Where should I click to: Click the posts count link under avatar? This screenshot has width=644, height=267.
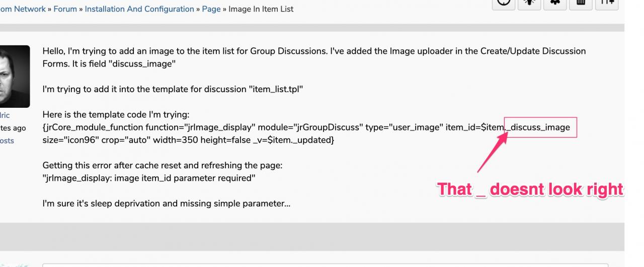coord(7,141)
